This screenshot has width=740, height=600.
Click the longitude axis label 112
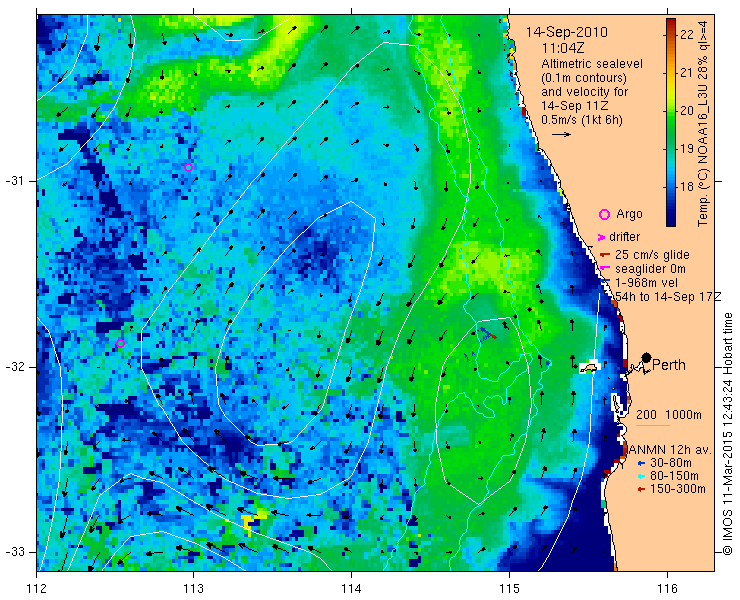(36, 589)
